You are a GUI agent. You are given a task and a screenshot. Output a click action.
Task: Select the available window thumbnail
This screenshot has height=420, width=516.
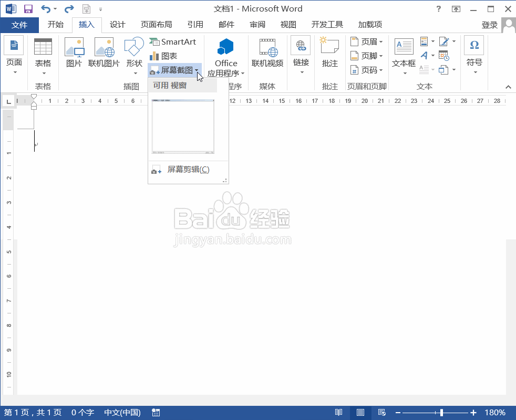[183, 127]
